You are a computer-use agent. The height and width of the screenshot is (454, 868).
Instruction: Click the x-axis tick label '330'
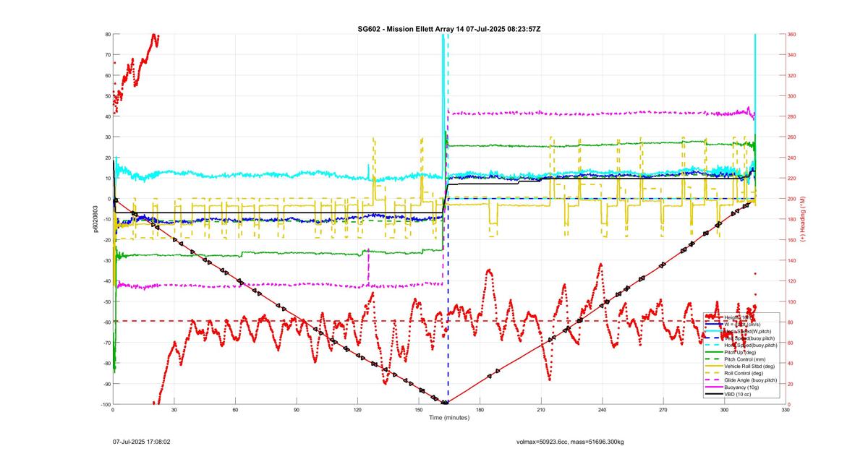click(786, 410)
